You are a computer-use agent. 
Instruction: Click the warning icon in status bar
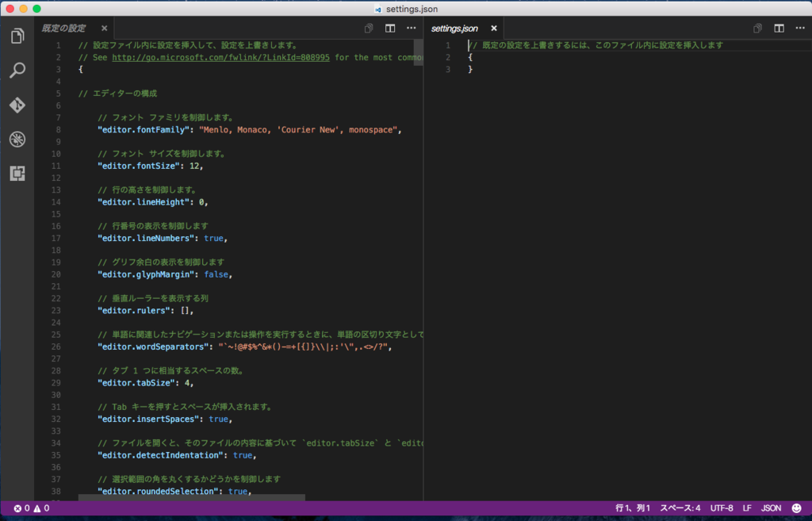[x=37, y=508]
